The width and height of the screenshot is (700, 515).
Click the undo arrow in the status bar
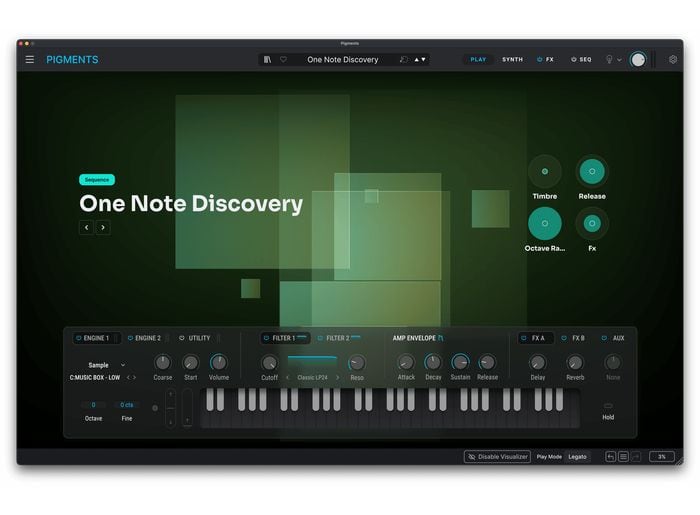(610, 456)
